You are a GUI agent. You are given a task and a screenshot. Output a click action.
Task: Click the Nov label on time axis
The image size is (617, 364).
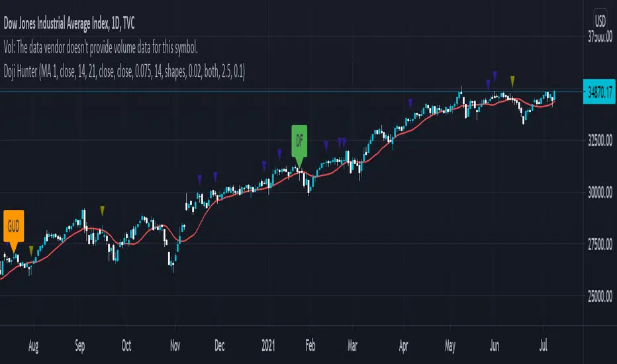tap(175, 345)
